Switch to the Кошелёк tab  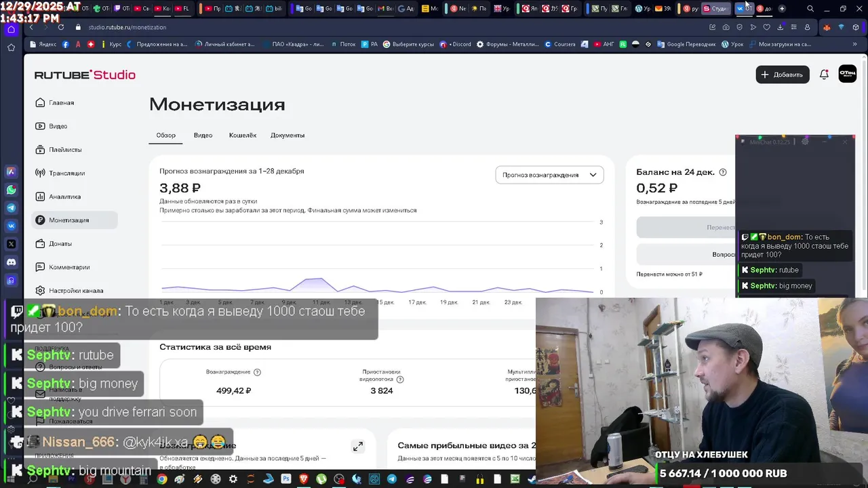243,136
